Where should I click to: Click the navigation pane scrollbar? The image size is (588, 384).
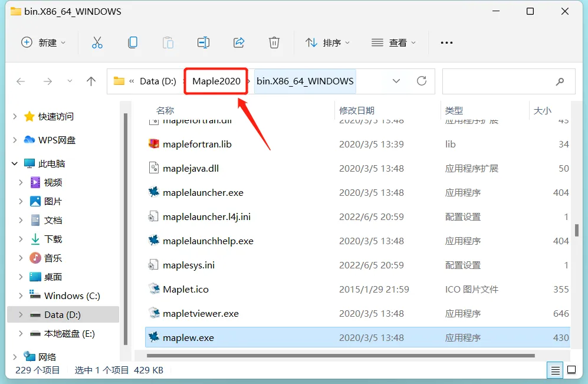(x=126, y=229)
